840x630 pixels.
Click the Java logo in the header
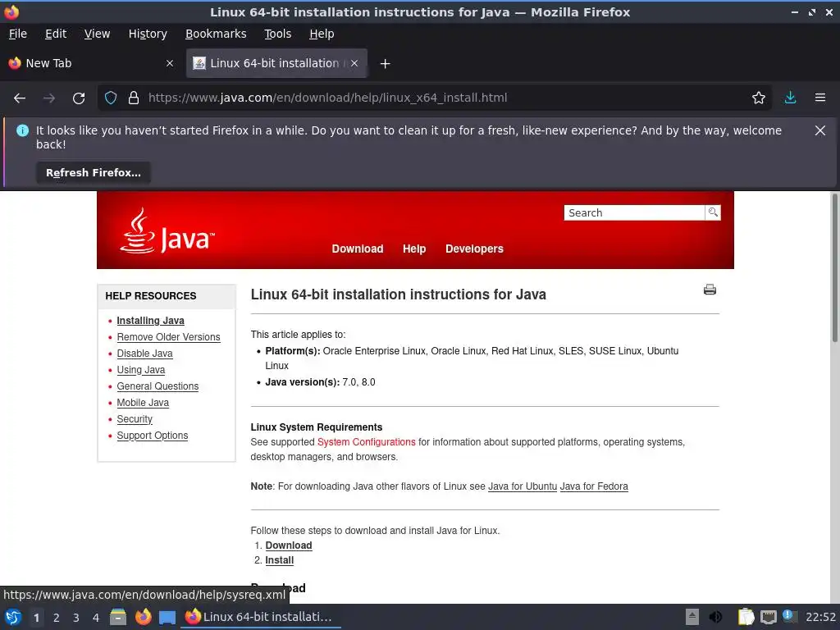click(167, 231)
